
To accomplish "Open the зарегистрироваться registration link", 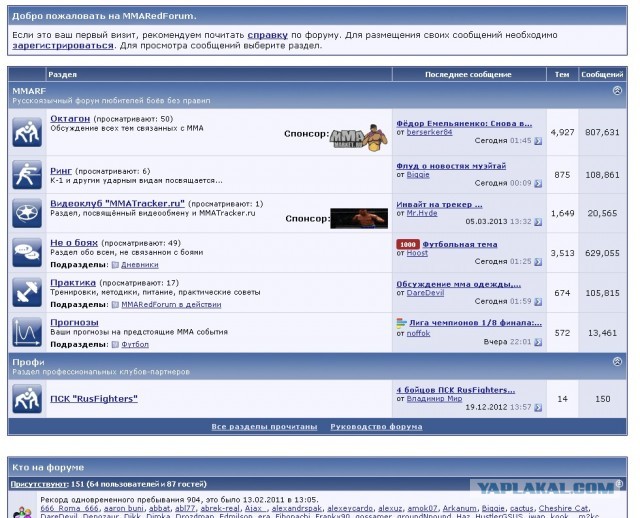I will [62, 45].
